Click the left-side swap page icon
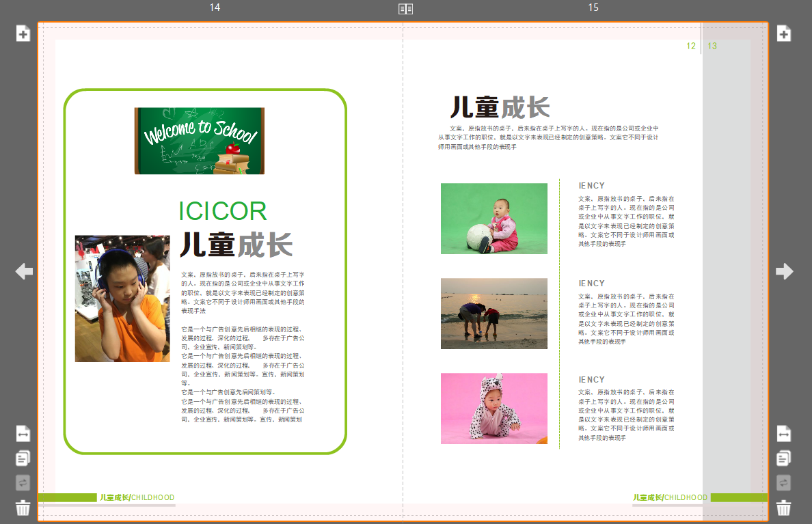812x524 pixels. click(23, 482)
